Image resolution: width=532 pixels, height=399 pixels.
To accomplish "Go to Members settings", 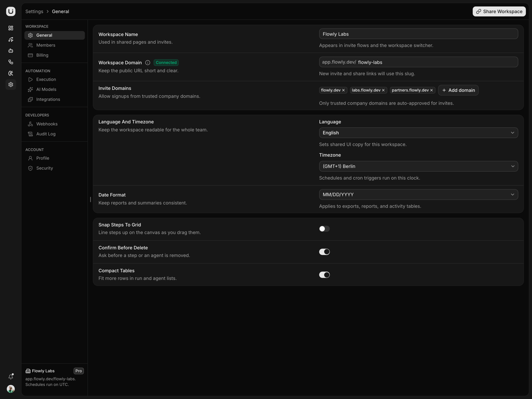I will (55, 45).
